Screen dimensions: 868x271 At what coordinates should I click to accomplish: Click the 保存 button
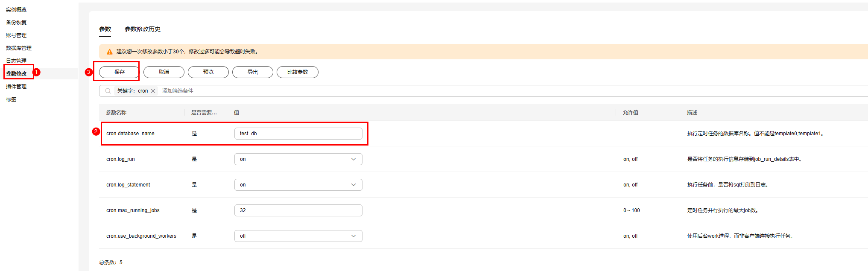(x=120, y=72)
